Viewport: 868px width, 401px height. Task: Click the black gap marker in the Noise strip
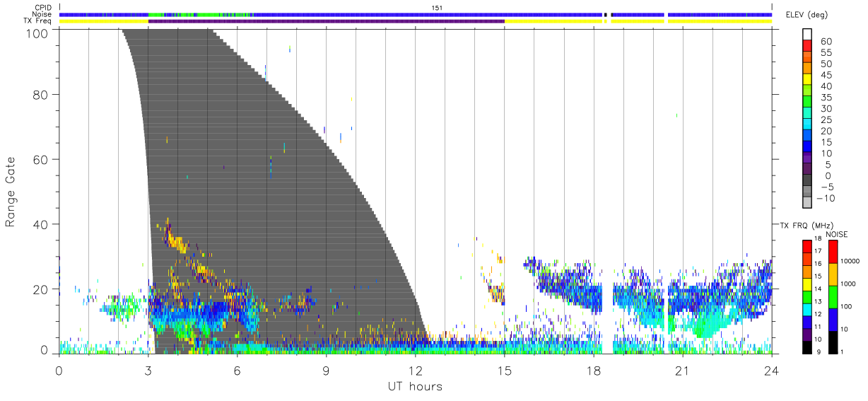pyautogui.click(x=605, y=14)
